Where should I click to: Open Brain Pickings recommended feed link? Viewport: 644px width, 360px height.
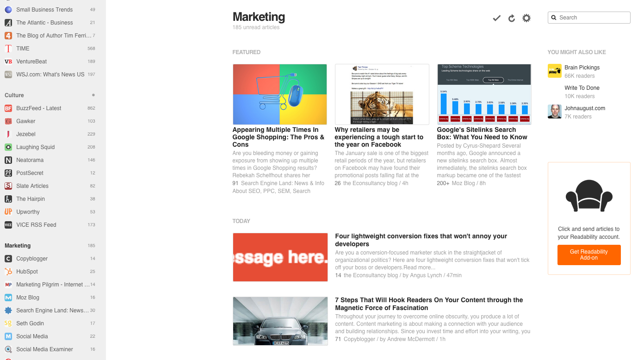[582, 68]
